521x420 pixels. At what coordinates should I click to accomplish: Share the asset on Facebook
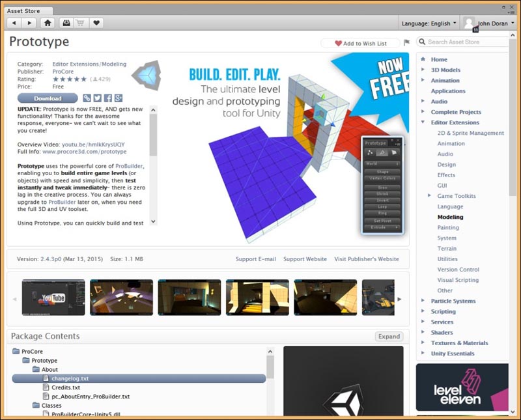pos(107,98)
